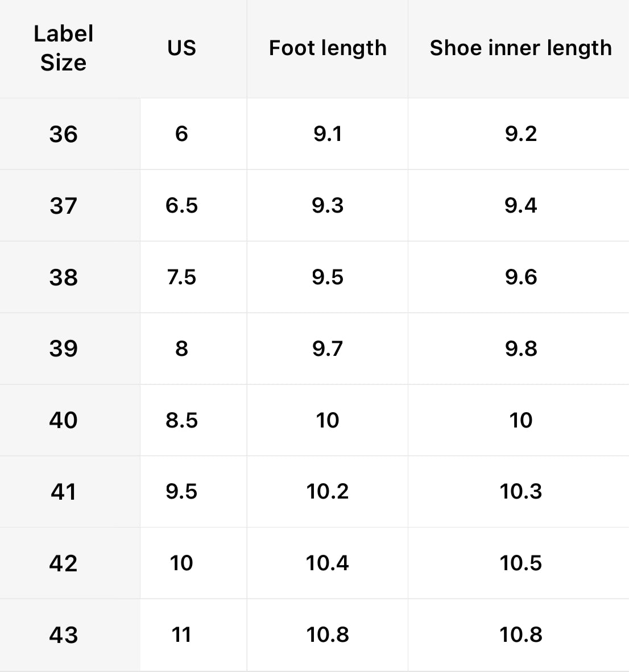
Task: Click shoe inner length 9.2 cell
Action: (x=520, y=134)
